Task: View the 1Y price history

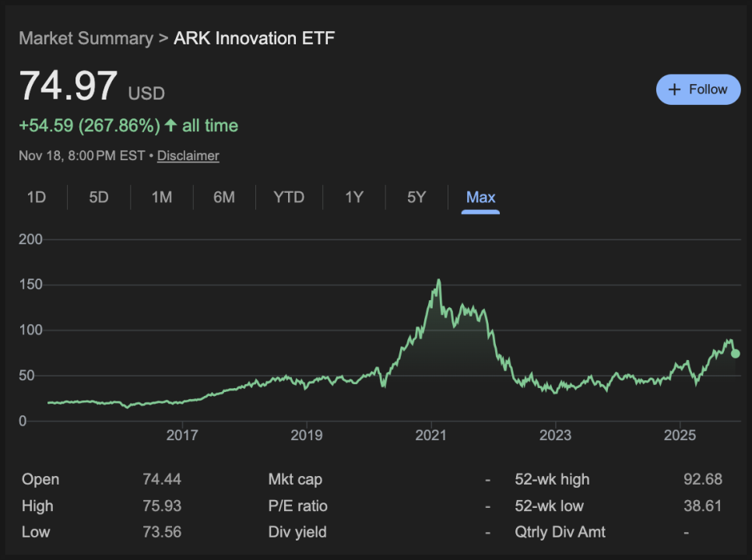Action: 354,198
